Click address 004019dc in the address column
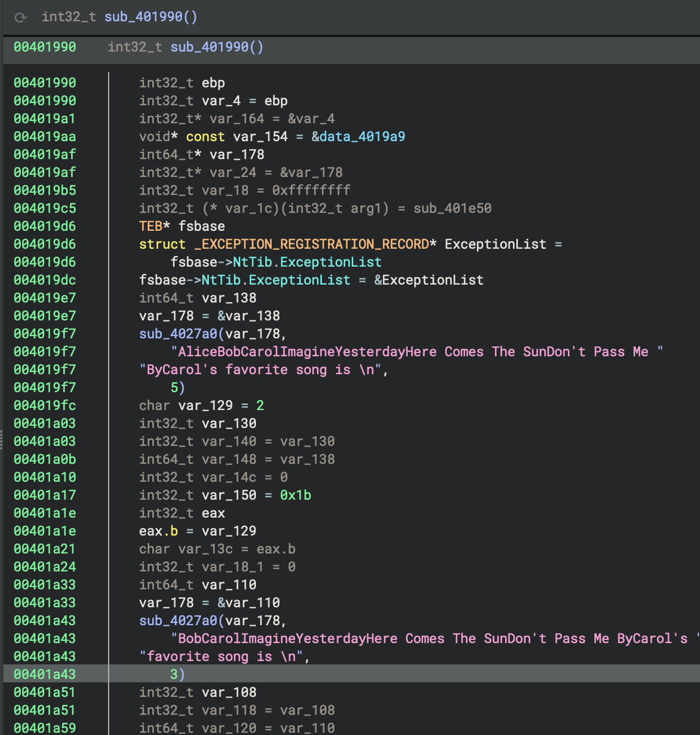This screenshot has height=735, width=700. 45,280
